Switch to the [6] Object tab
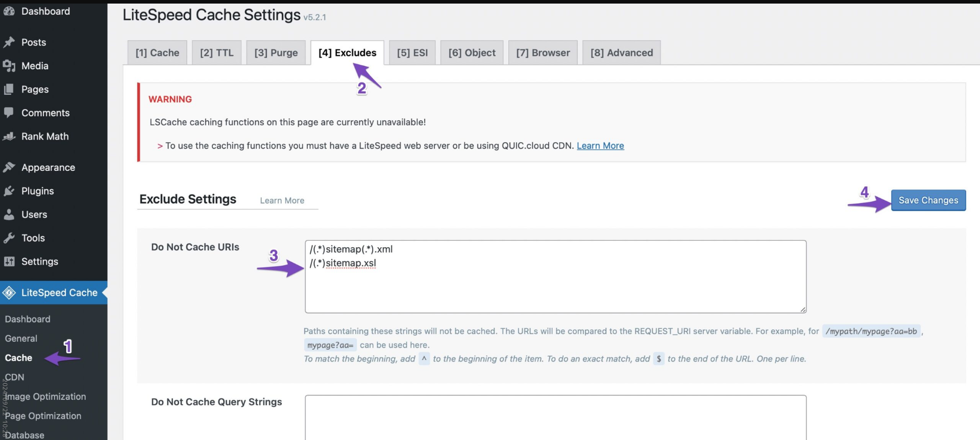Screen dimensions: 980x440 click(472, 53)
